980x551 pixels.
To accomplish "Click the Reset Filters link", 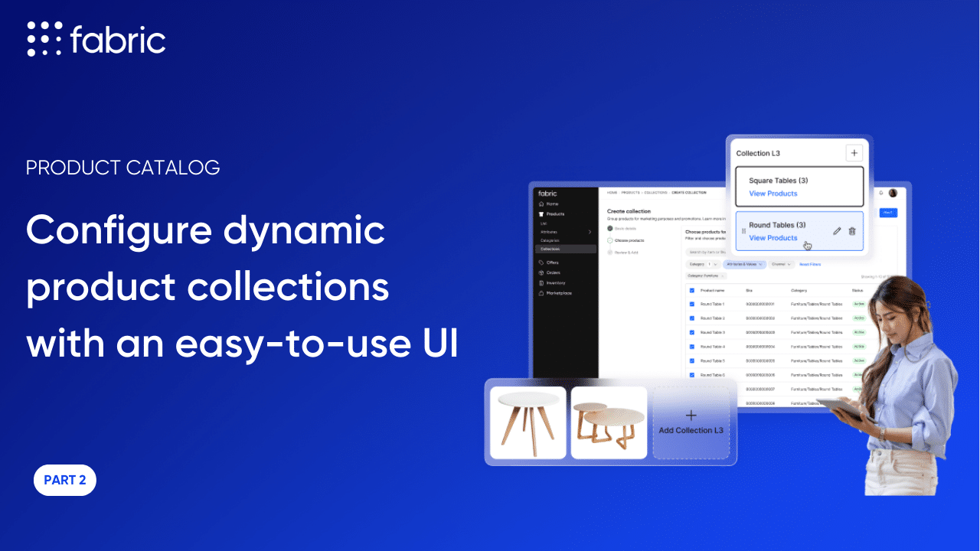I will tap(809, 264).
